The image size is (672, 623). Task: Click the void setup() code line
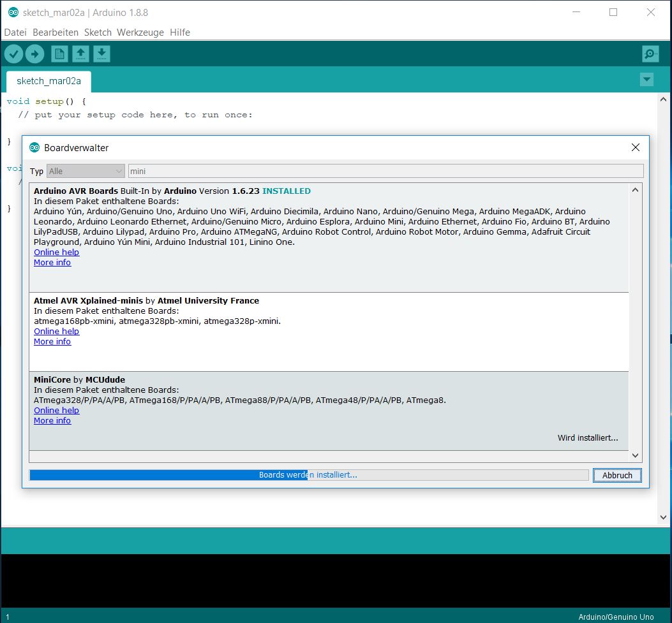[x=47, y=101]
